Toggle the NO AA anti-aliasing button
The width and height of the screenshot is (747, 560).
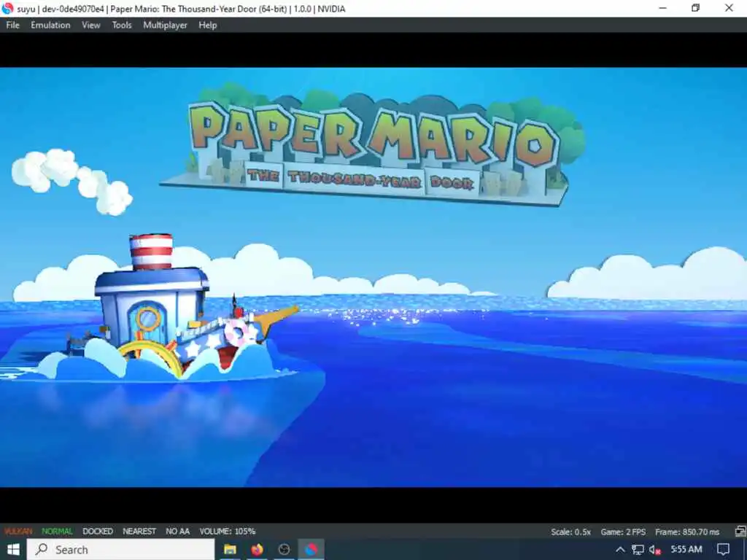[x=178, y=531]
